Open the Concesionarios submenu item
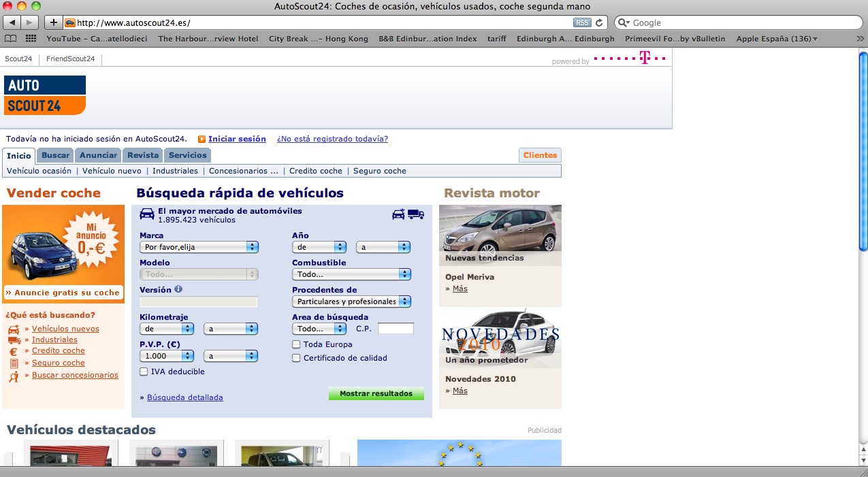Viewport: 868px width, 477px height. point(244,171)
